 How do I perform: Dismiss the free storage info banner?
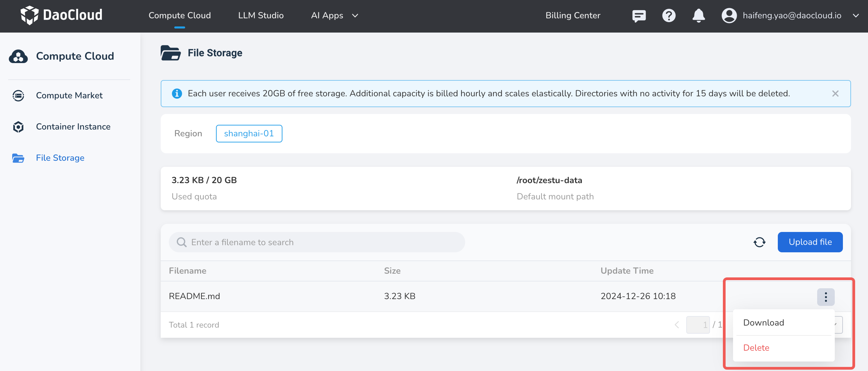click(x=835, y=94)
